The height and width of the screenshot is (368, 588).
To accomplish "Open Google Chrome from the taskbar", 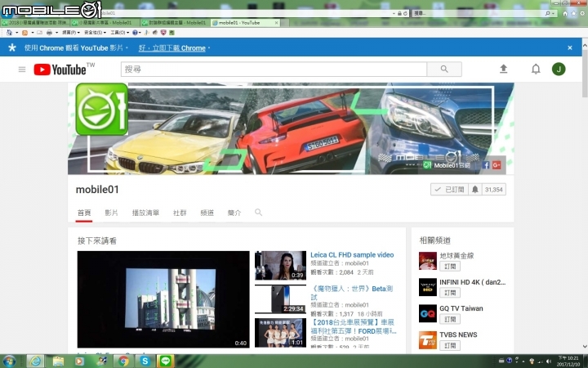I will click(x=122, y=361).
